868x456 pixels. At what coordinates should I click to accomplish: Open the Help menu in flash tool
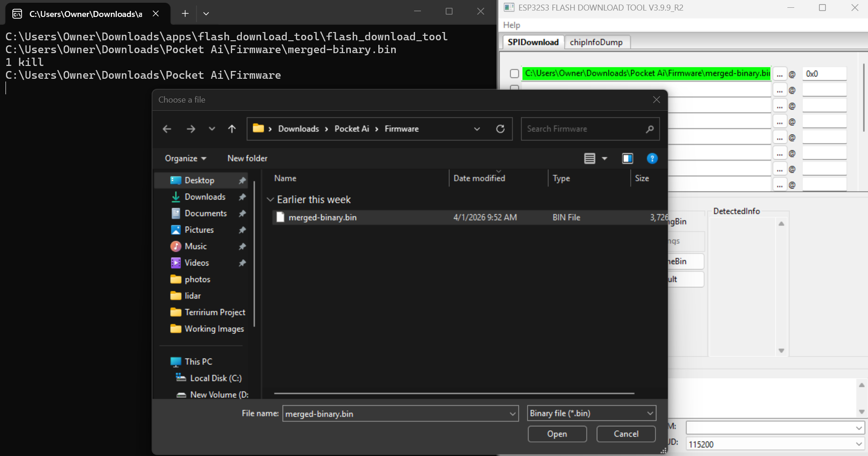pos(512,25)
